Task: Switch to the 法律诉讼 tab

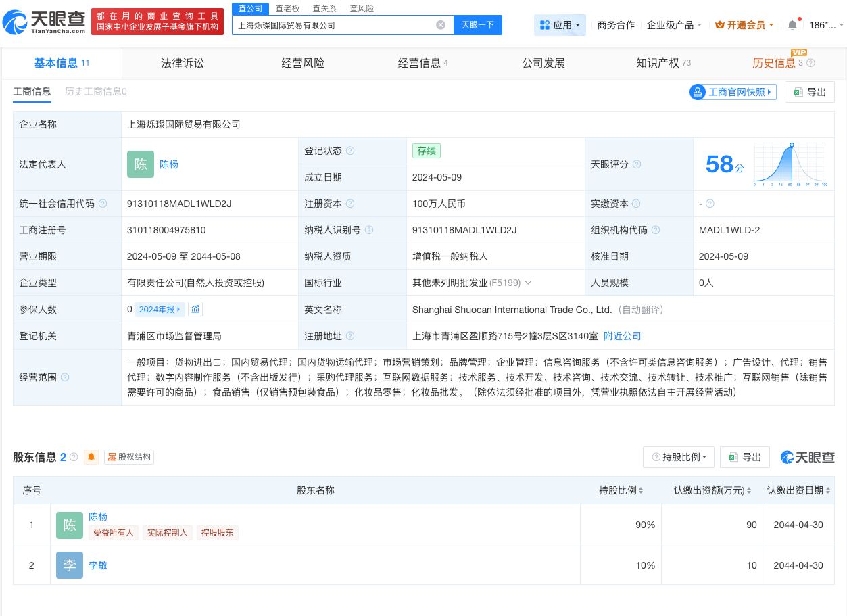Action: click(x=183, y=63)
